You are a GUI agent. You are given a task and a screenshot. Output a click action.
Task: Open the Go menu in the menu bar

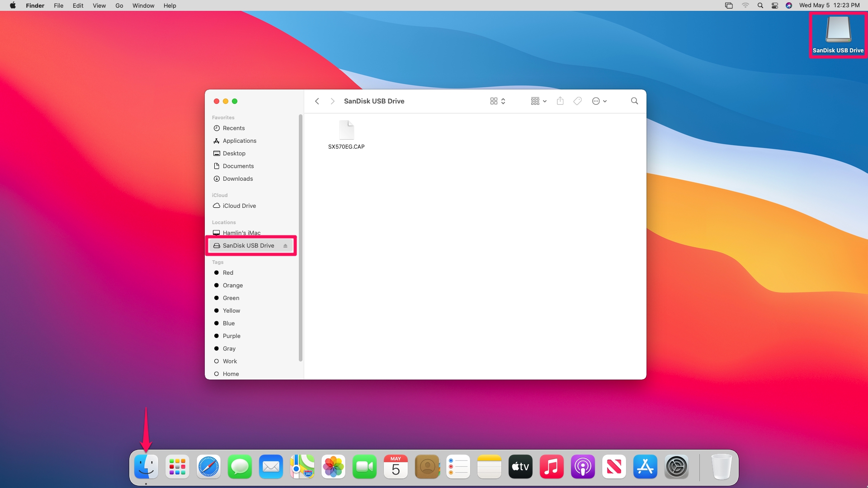pyautogui.click(x=119, y=5)
